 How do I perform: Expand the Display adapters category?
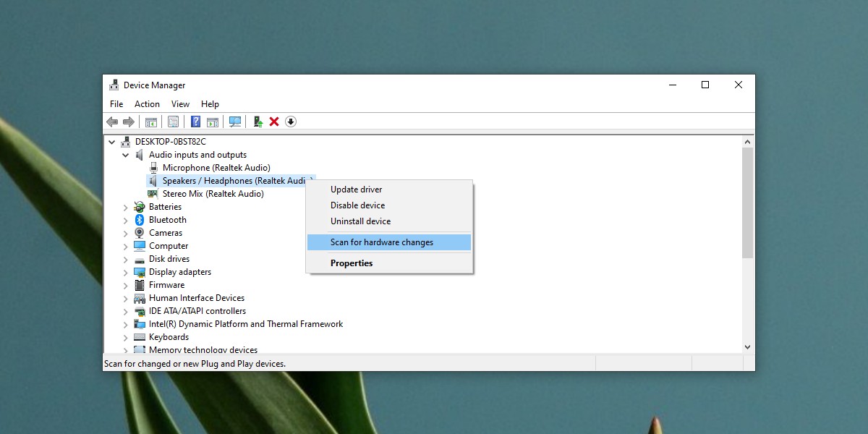[x=125, y=272]
